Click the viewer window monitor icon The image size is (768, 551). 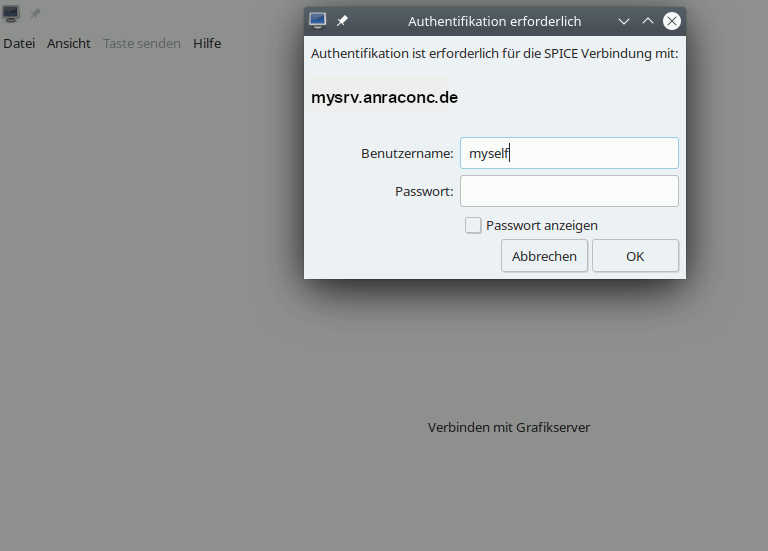[x=11, y=13]
